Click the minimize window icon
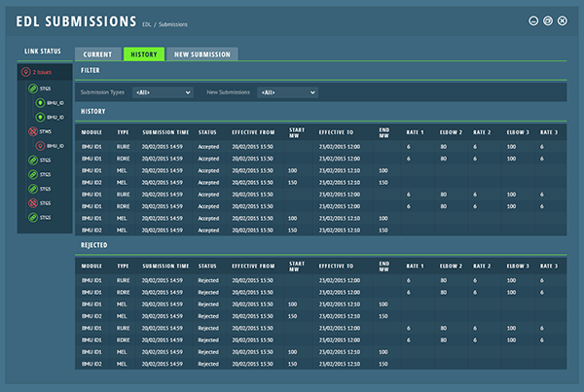This screenshot has width=584, height=392. coord(533,20)
